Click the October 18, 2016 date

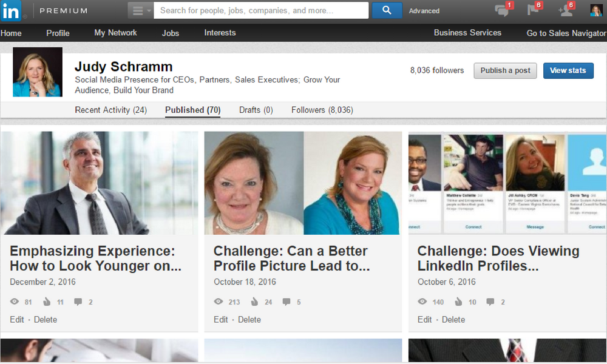[x=245, y=282]
